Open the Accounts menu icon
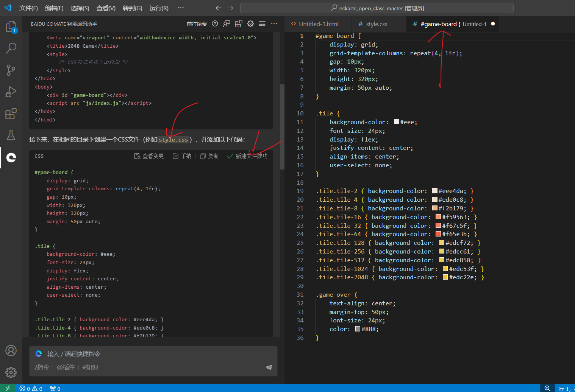575x392 pixels. pyautogui.click(x=11, y=351)
